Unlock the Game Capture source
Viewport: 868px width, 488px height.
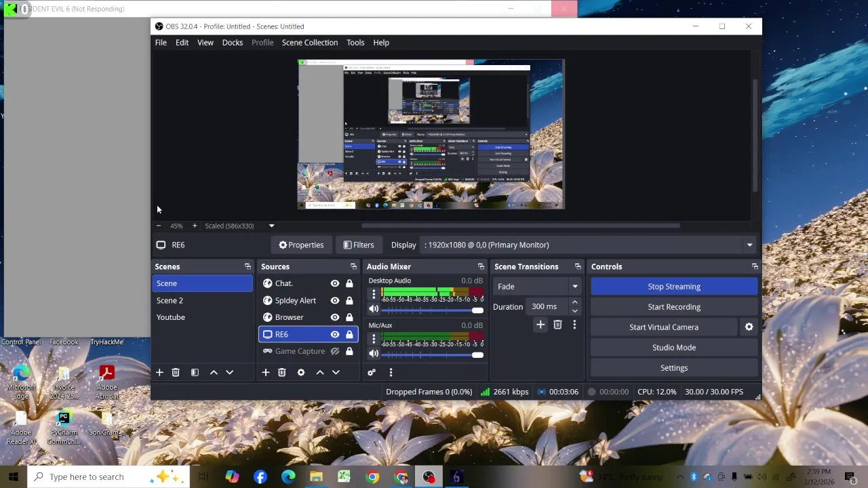click(x=349, y=351)
